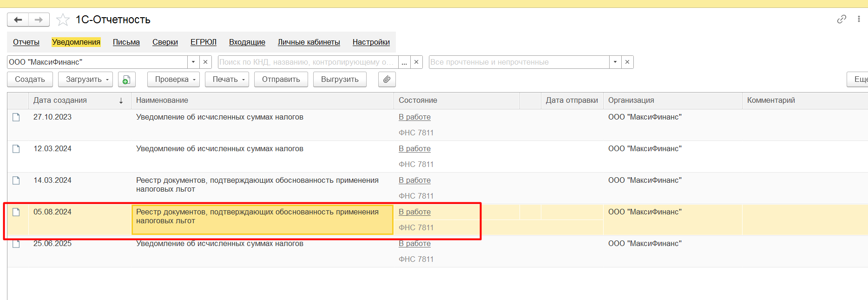Open В работе link for 05.08.2024 row

tap(414, 212)
